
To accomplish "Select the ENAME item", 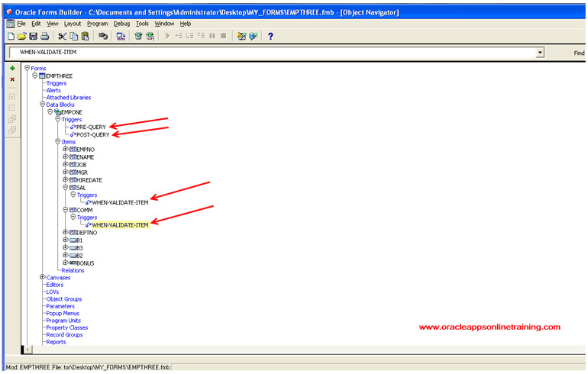I will point(85,157).
